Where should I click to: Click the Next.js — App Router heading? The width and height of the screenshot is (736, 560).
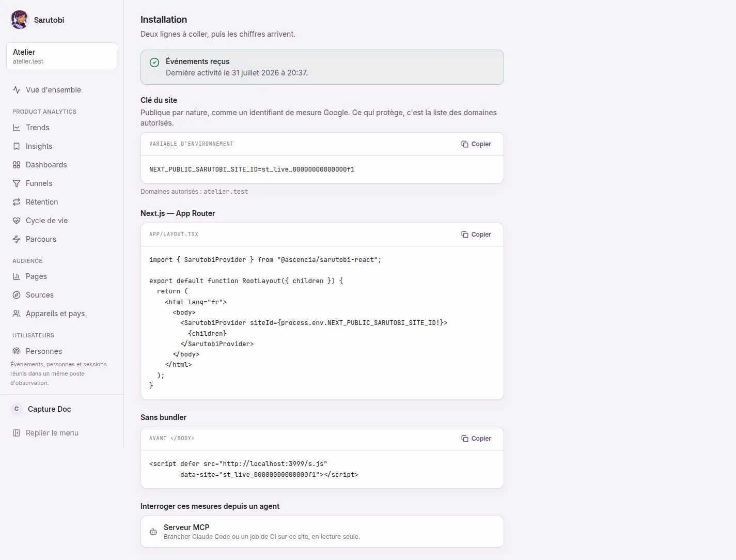(x=178, y=213)
